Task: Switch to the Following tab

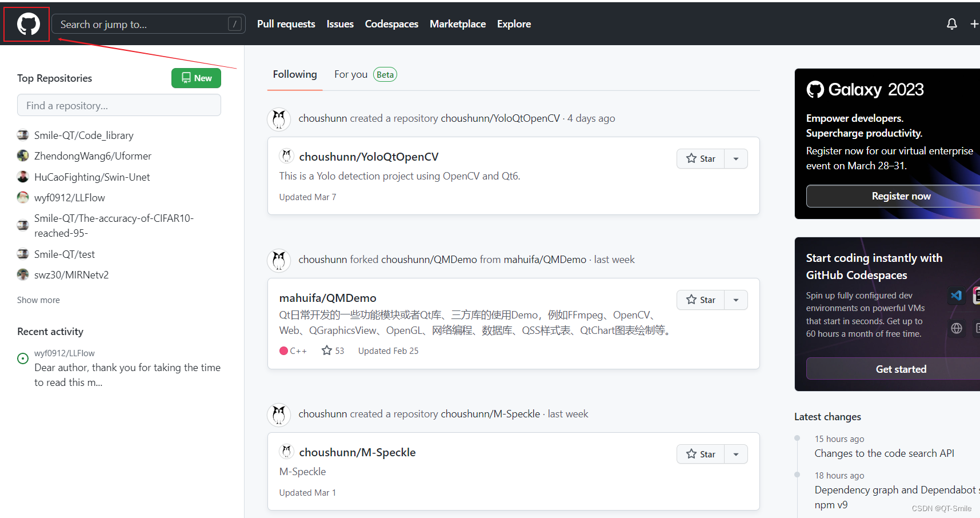Action: click(x=295, y=74)
